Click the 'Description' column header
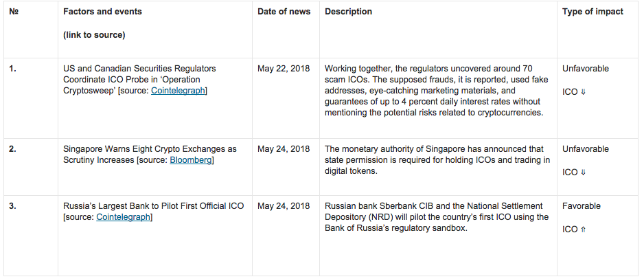 348,12
